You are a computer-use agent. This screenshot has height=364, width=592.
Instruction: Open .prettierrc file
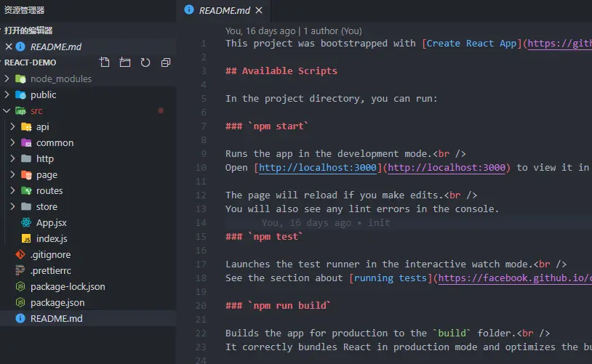point(51,271)
